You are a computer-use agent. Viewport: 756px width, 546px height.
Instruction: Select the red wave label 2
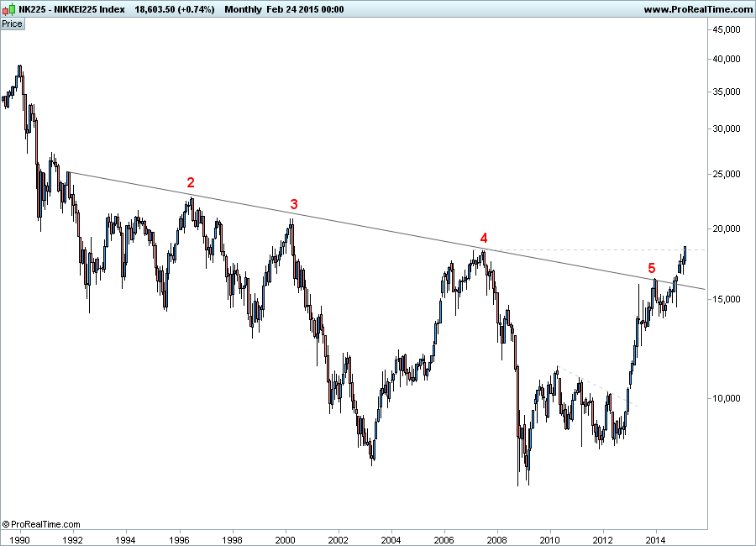point(191,182)
